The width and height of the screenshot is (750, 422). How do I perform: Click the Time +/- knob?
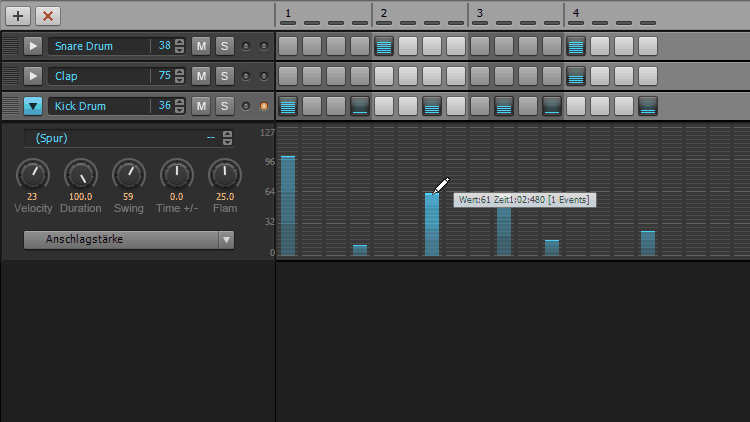176,175
